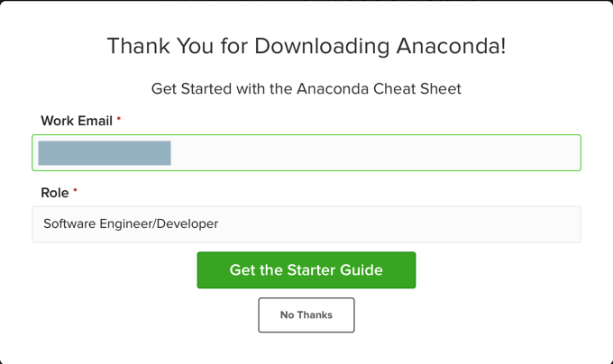The height and width of the screenshot is (364, 613).
Task: Dismiss the dialog using the white outlined button
Action: (306, 315)
